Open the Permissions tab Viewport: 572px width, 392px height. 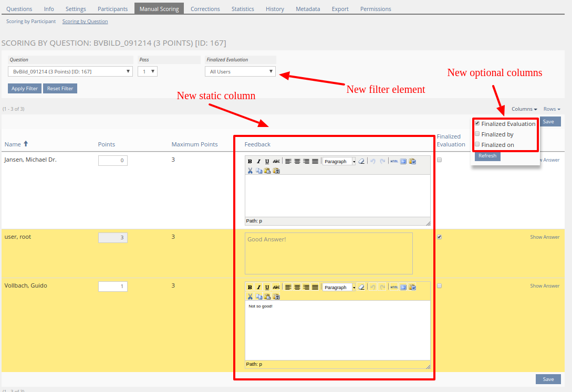tap(376, 9)
